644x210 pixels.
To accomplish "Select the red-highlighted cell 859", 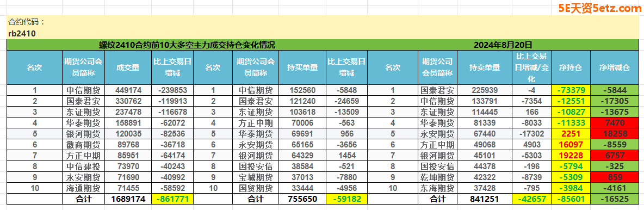I will 615,177.
